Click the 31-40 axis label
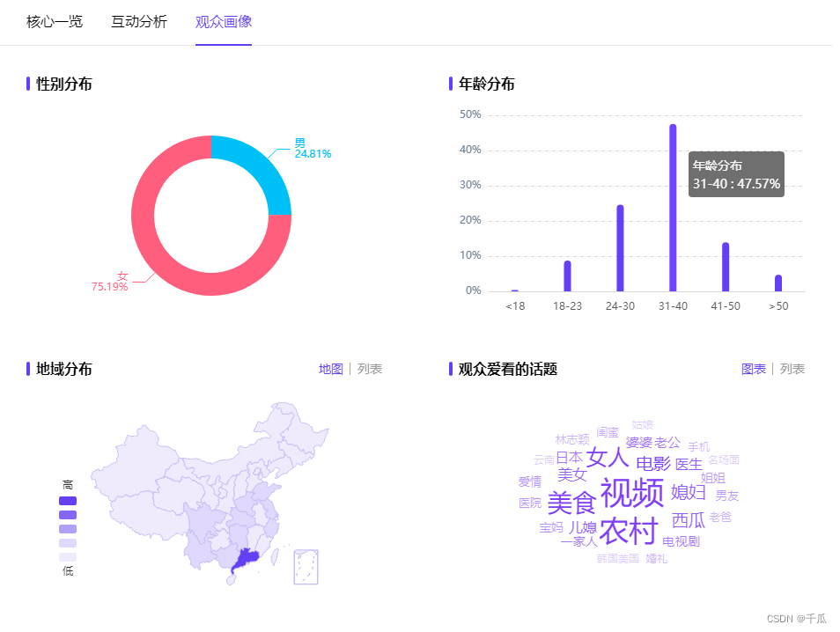 673,305
